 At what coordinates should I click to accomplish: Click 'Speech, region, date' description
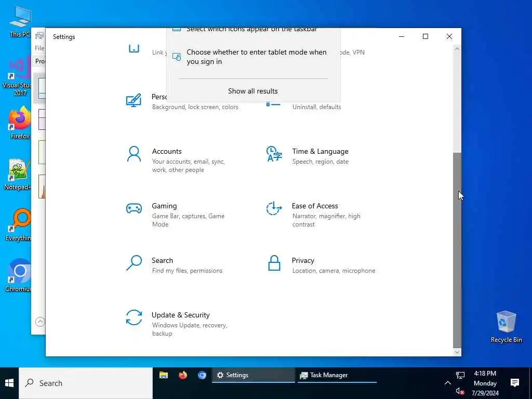click(320, 162)
